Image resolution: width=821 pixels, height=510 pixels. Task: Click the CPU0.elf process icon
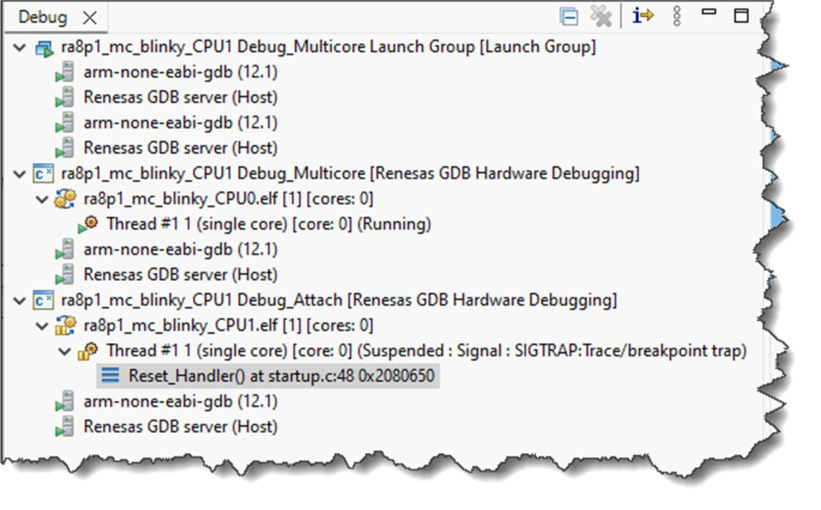(65, 199)
